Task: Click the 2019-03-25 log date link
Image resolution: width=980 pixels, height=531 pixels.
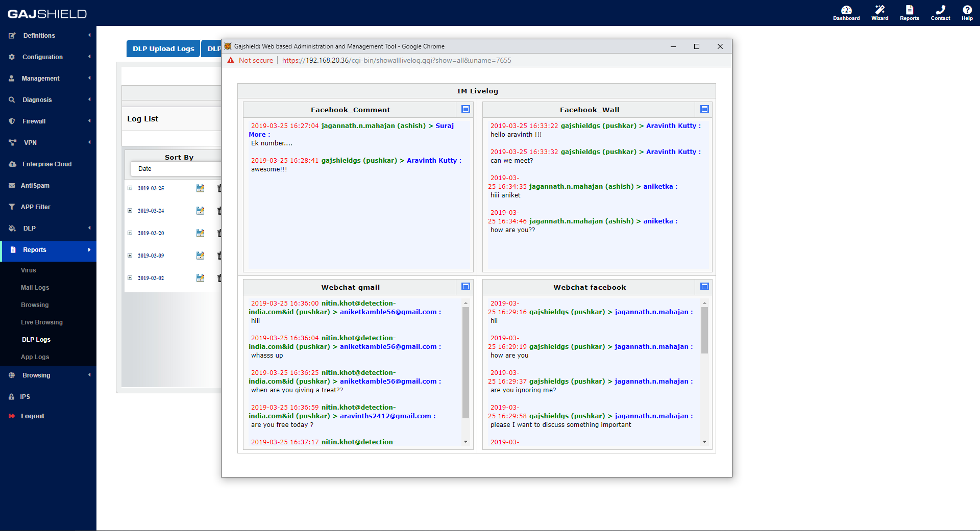Action: [x=151, y=188]
